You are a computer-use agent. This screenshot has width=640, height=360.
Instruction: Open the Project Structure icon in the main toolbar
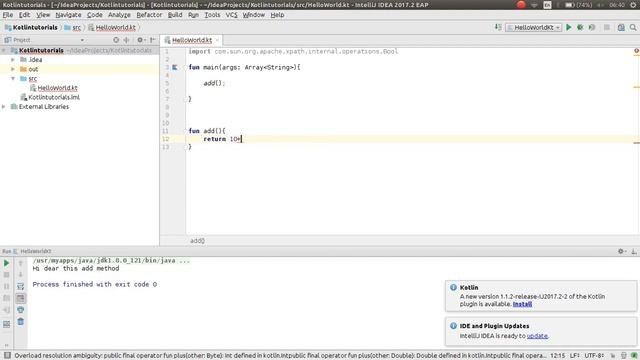click(621, 27)
